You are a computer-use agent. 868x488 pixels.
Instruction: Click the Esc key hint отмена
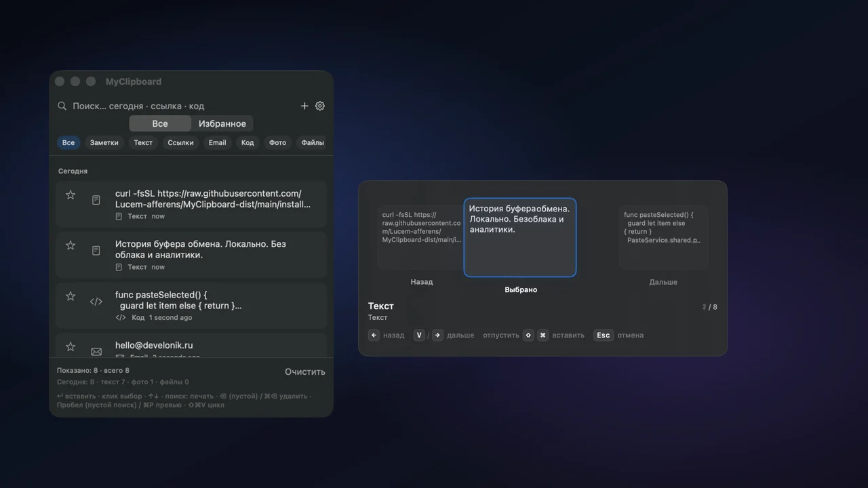603,335
